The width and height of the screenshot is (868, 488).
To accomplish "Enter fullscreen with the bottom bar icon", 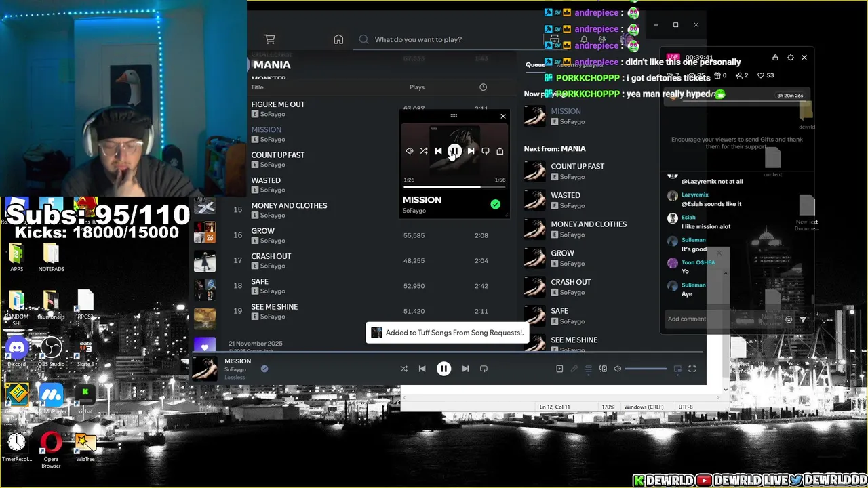I will 692,369.
